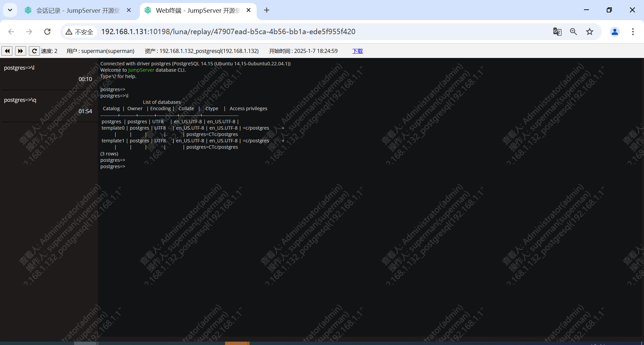Click the 'Access privileges' column header

pyautogui.click(x=249, y=109)
